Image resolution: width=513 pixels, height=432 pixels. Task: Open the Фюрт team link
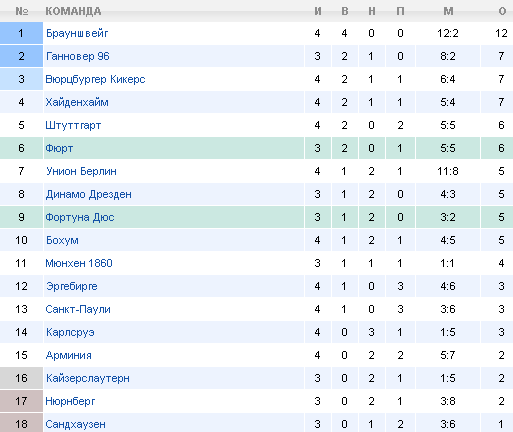point(59,148)
